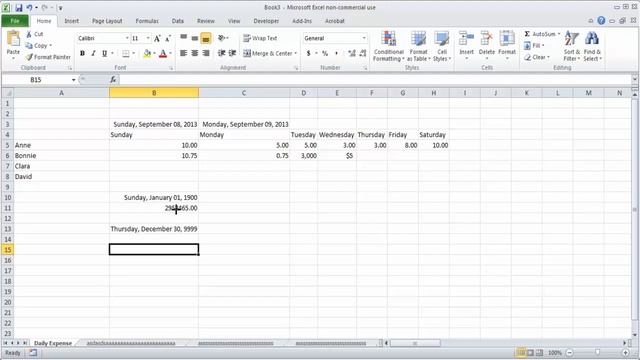Click the Select All corner button

coord(7,93)
